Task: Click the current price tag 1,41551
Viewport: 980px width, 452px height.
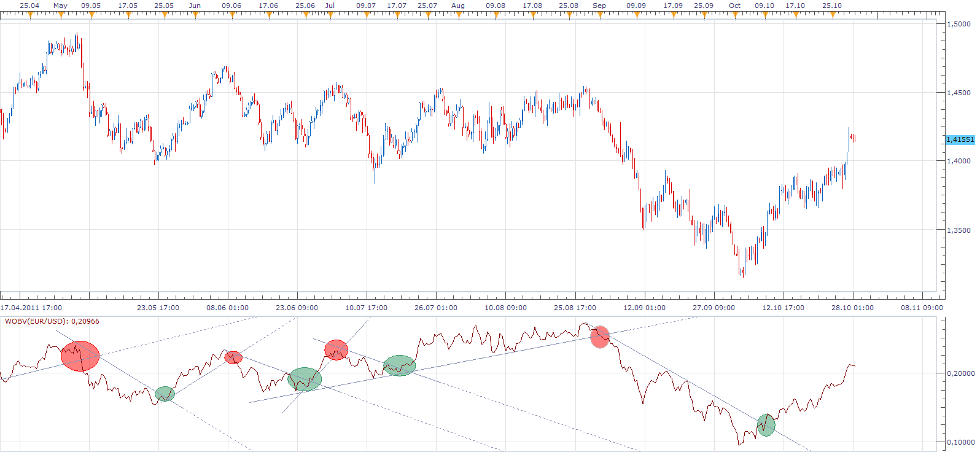Action: pos(960,139)
